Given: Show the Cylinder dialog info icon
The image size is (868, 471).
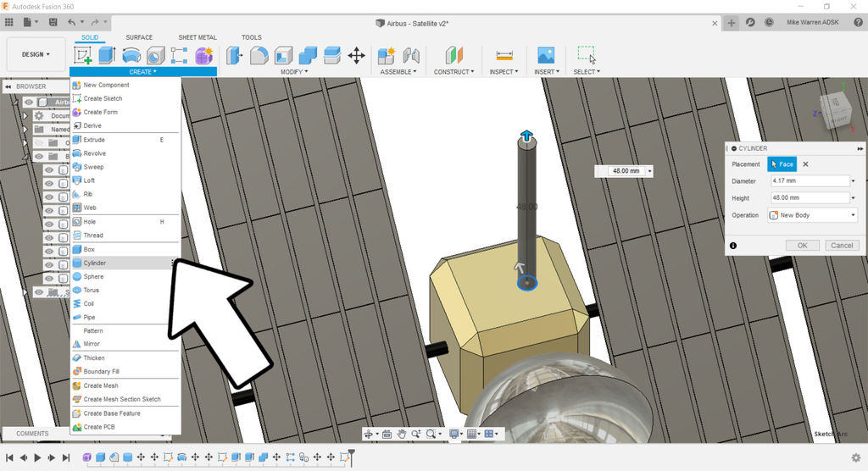Looking at the screenshot, I should tap(733, 246).
